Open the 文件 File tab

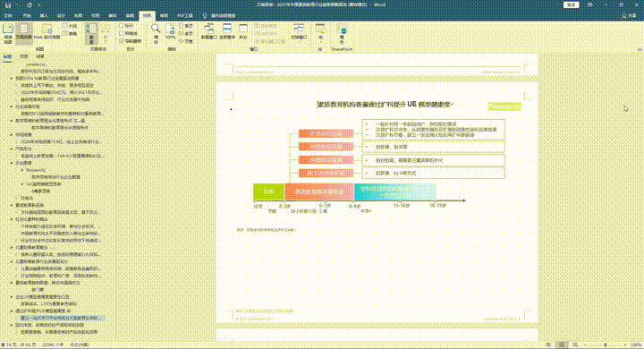[8, 15]
